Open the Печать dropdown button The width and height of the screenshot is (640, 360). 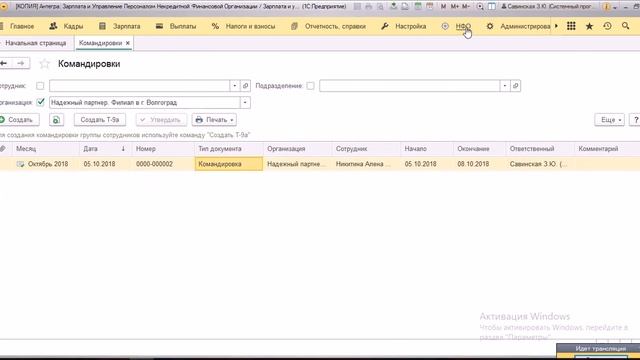pos(214,120)
